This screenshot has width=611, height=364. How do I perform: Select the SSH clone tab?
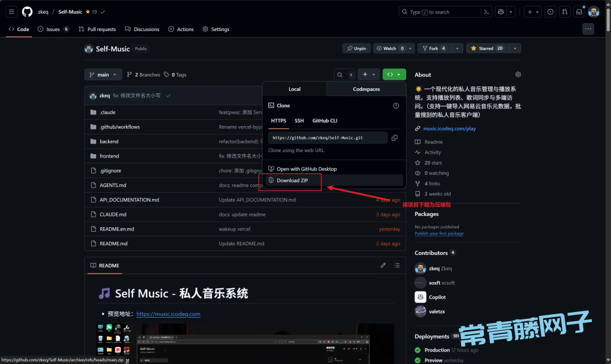299,120
